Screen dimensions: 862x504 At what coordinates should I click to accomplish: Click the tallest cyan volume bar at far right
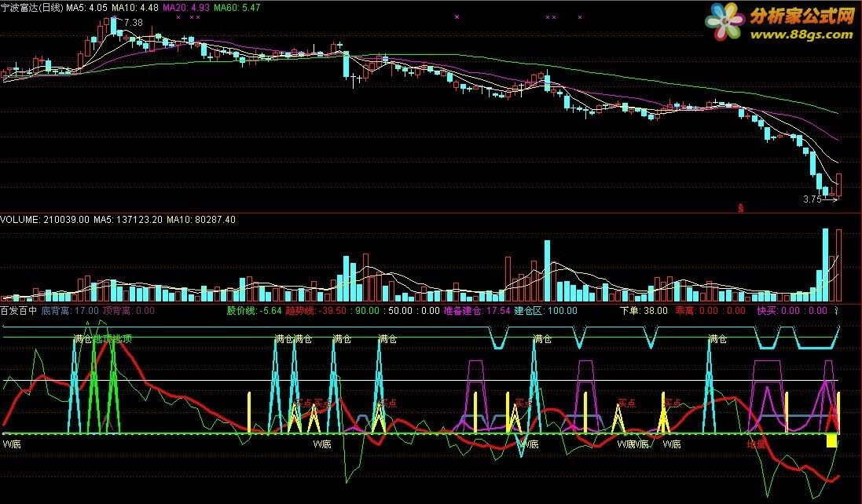click(x=825, y=265)
